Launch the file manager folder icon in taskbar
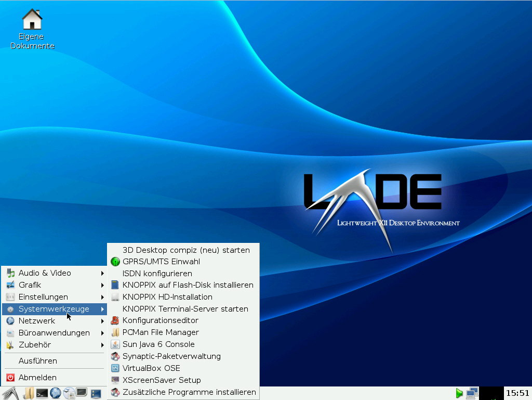 [x=29, y=394]
